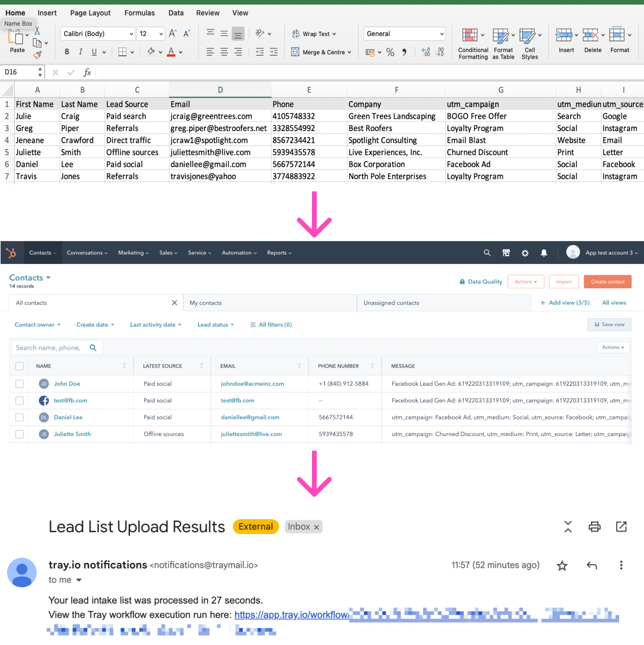Apply Comma style format
644x645 pixels.
[x=404, y=52]
